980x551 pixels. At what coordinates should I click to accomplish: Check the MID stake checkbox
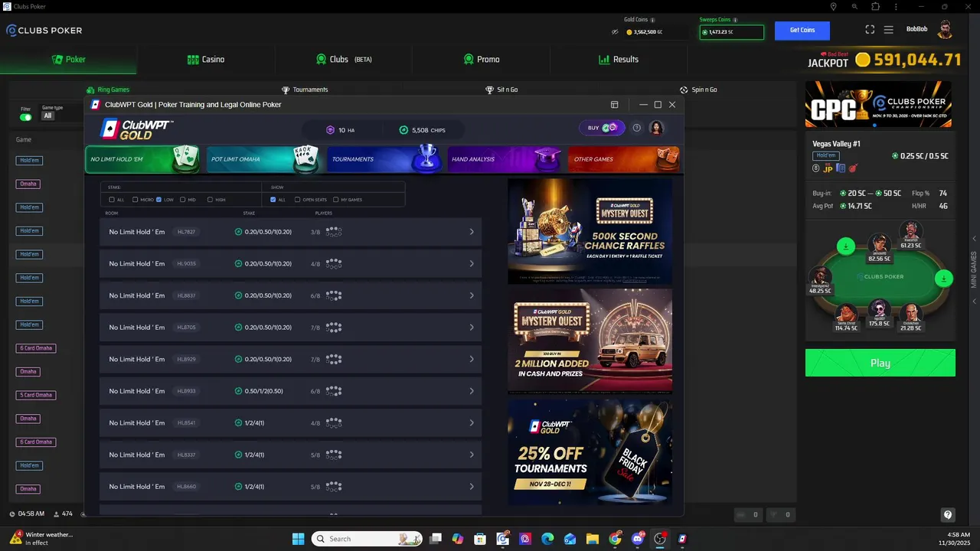point(183,200)
